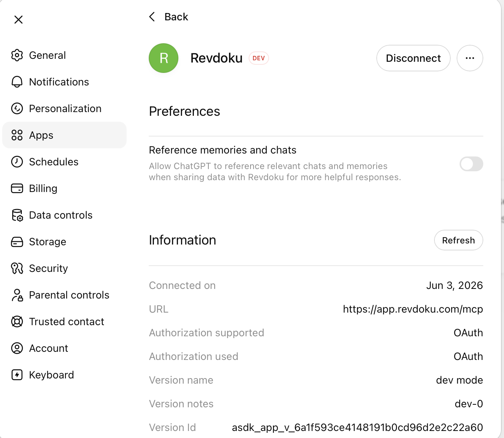Click the DEV badge next to Revdoku

point(259,58)
